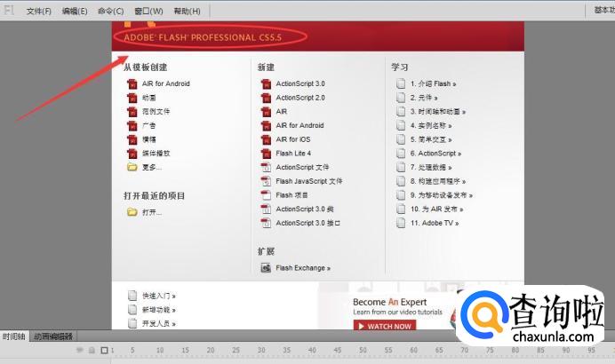Open the '4. 实例名称' learning link
615x364 pixels.
click(x=431, y=126)
